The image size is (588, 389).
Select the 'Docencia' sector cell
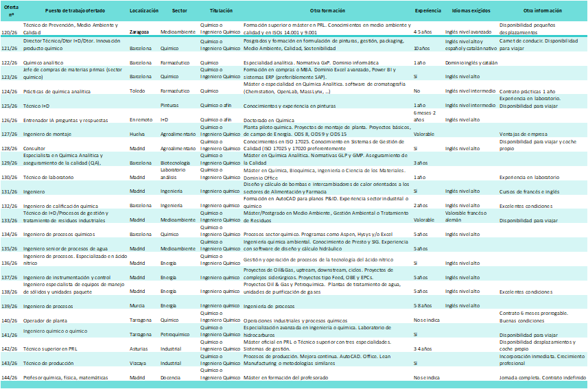[x=172, y=378]
